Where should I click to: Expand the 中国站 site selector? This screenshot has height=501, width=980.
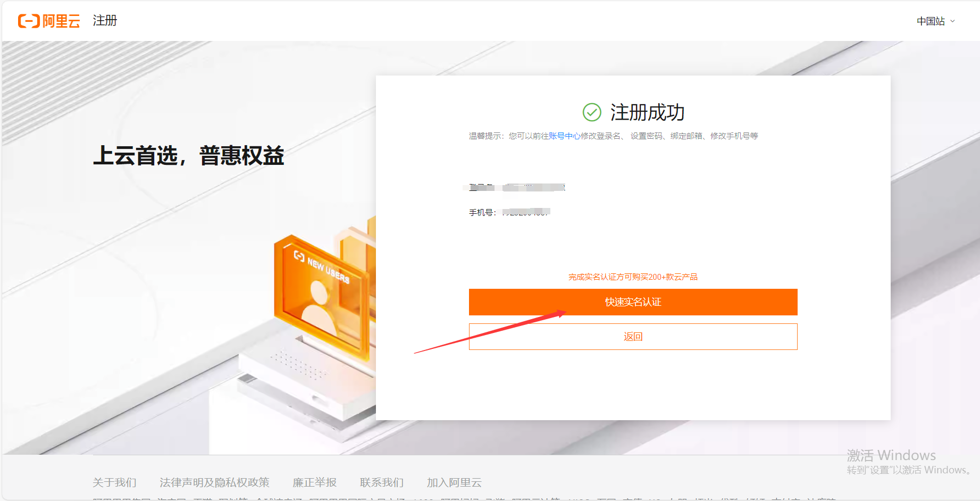pyautogui.click(x=935, y=21)
